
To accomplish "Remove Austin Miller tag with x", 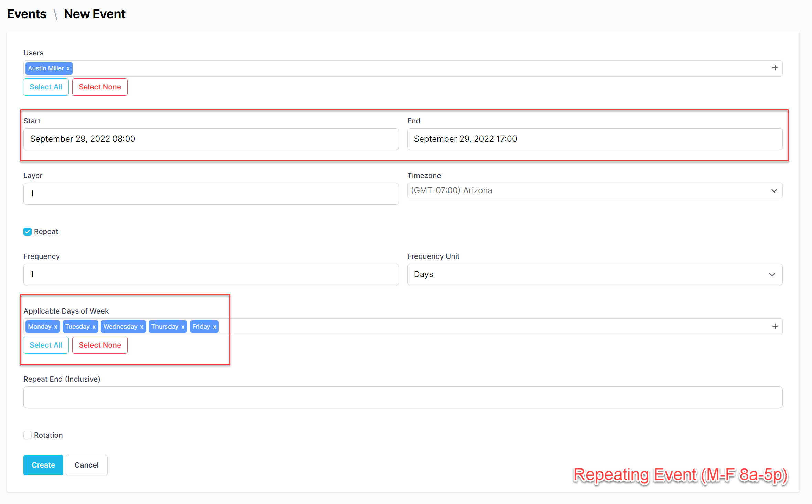I will point(68,68).
